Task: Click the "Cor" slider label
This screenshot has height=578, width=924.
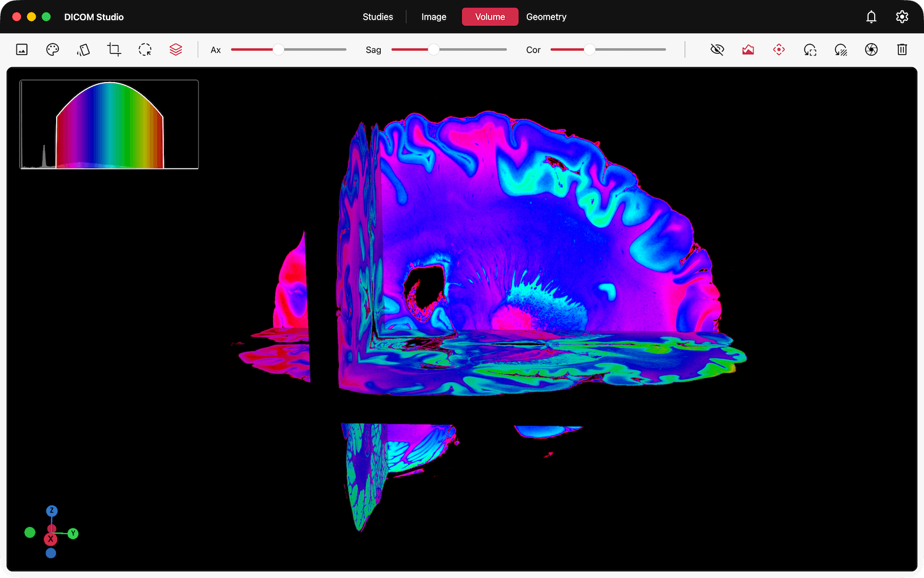Action: pyautogui.click(x=533, y=50)
